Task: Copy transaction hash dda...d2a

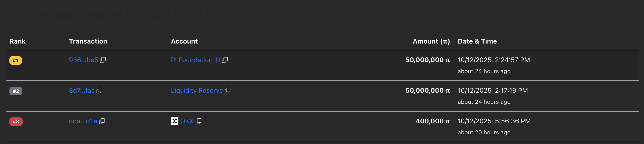Action: tap(102, 121)
